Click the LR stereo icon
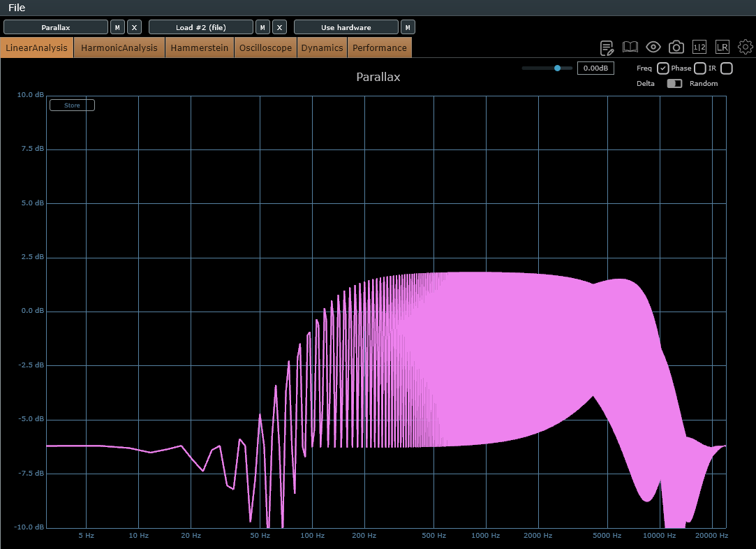Image resolution: width=756 pixels, height=549 pixels. click(x=722, y=47)
